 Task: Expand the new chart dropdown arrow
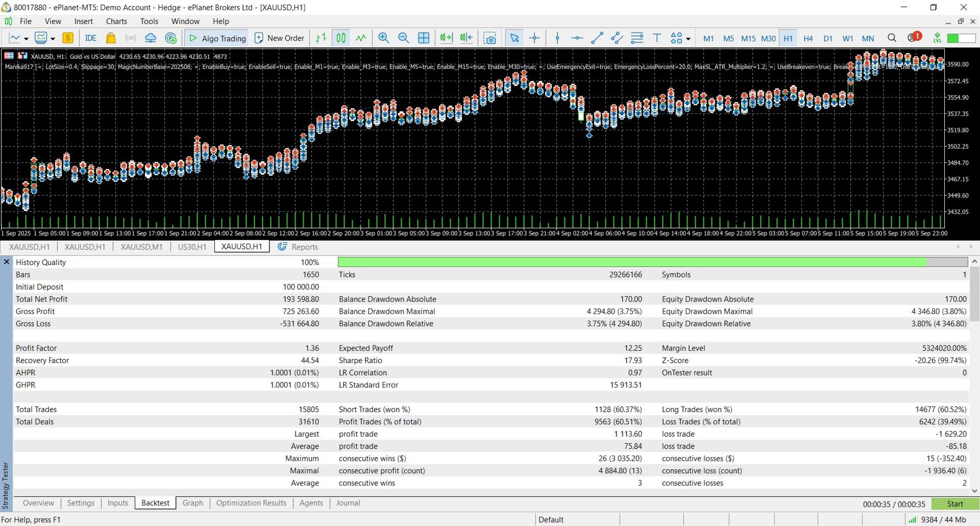(26, 39)
